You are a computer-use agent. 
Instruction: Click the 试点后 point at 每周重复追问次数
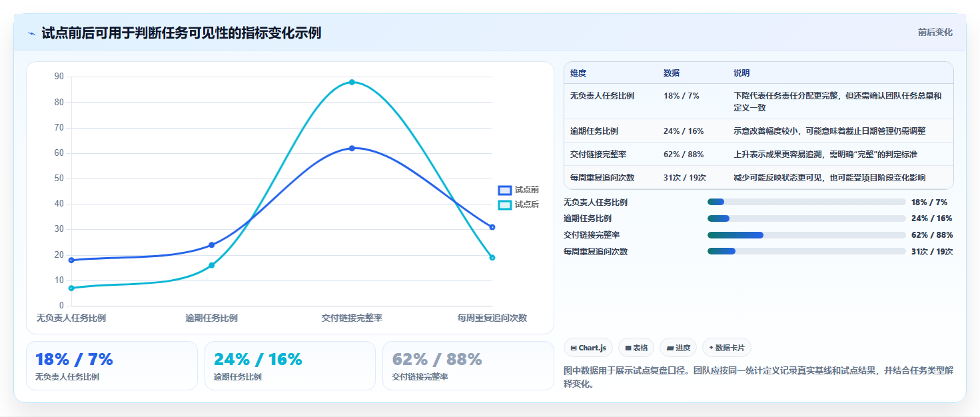click(x=492, y=258)
